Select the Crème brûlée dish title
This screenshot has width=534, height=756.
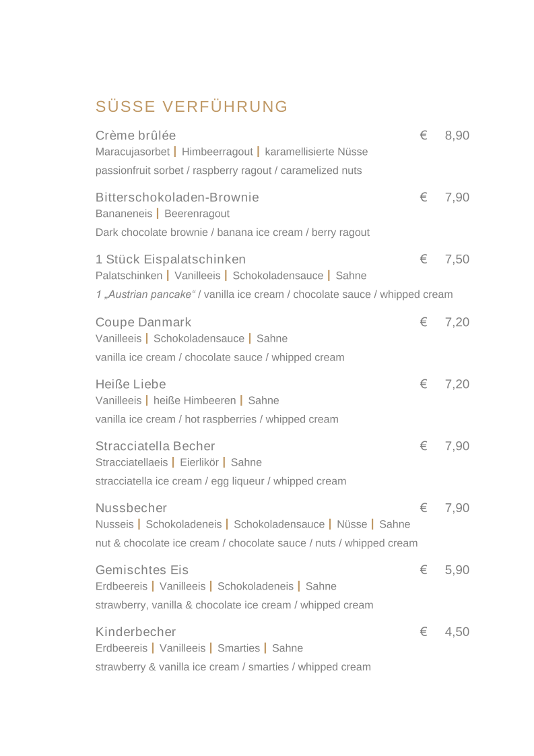(135, 135)
